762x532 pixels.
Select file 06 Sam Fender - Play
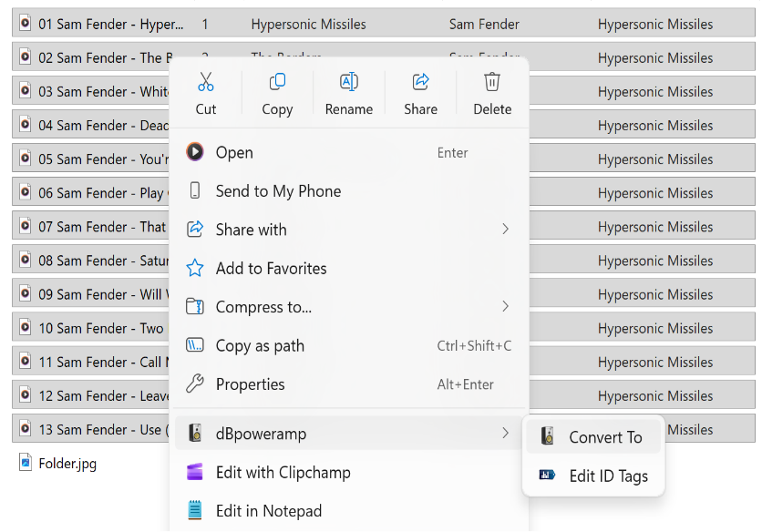click(x=104, y=193)
